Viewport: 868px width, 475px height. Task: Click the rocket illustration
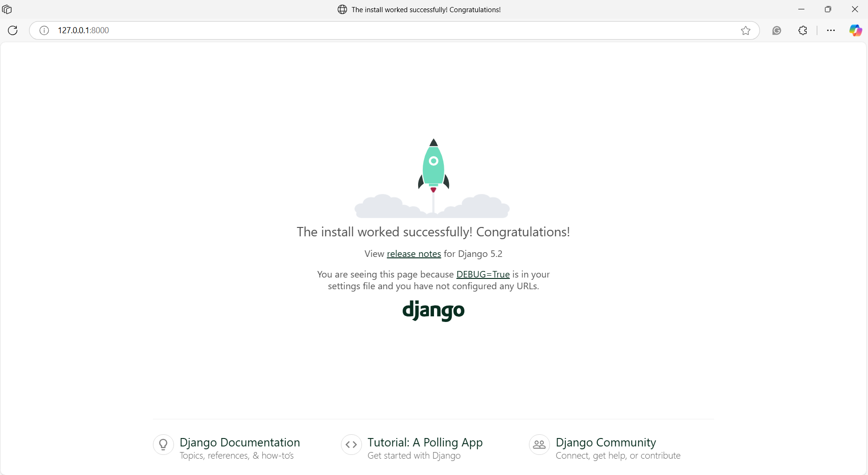[433, 178]
